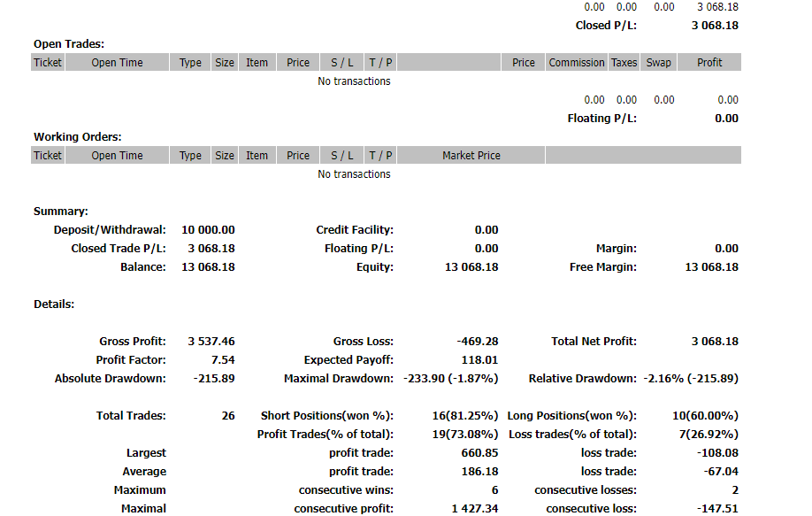Select the Gross Profit label
This screenshot has width=812, height=516.
pos(133,342)
